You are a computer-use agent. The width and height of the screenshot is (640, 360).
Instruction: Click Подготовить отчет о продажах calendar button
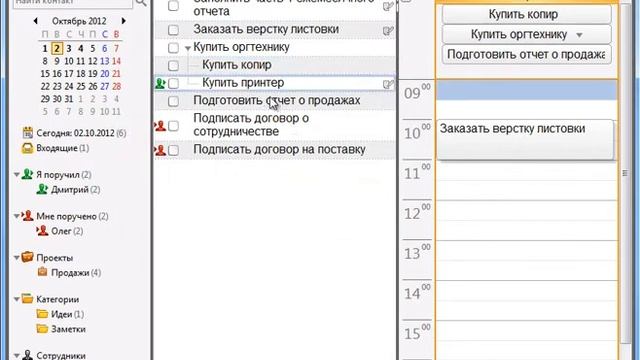(x=527, y=54)
